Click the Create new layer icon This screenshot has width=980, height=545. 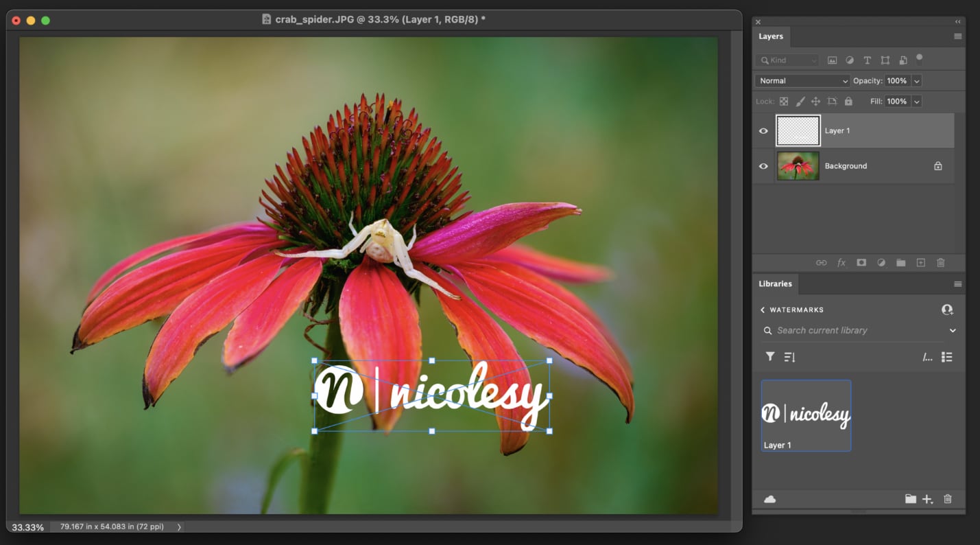pos(920,262)
